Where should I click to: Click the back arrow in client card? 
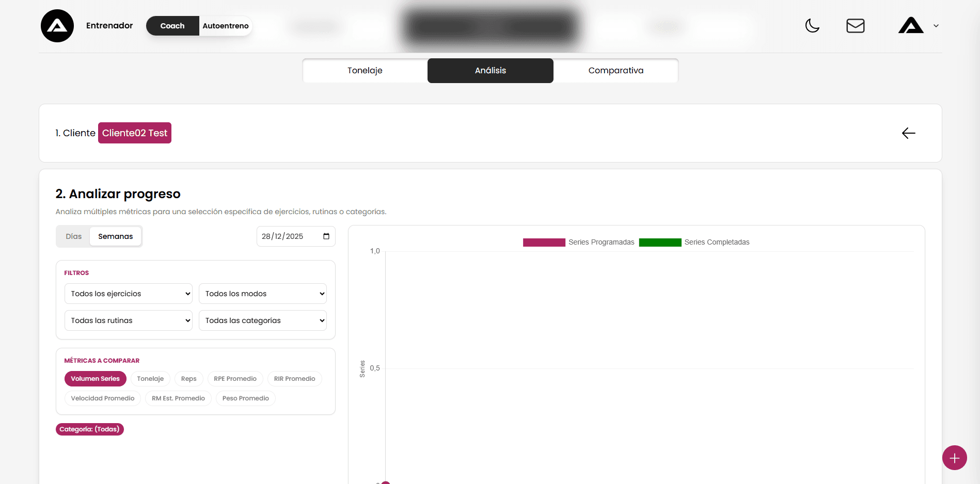[908, 133]
